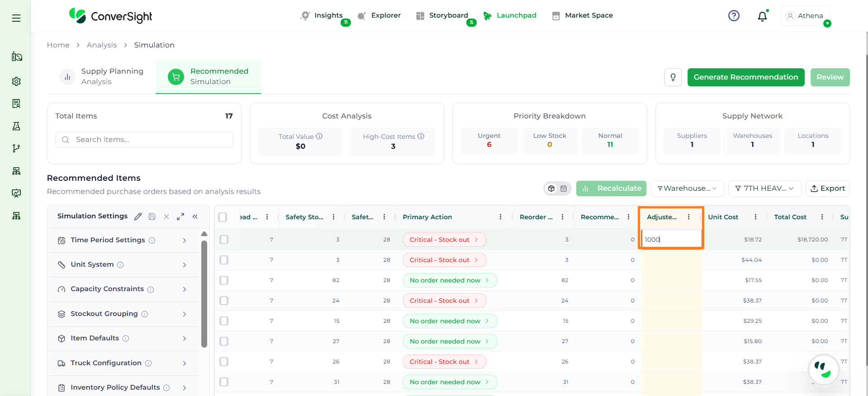Viewport: 868px width, 396px height.
Task: Click the lightbulb tips icon
Action: pyautogui.click(x=673, y=77)
